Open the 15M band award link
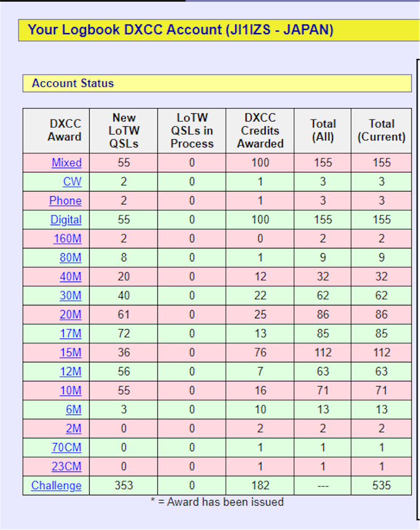The image size is (420, 530). pyautogui.click(x=70, y=352)
